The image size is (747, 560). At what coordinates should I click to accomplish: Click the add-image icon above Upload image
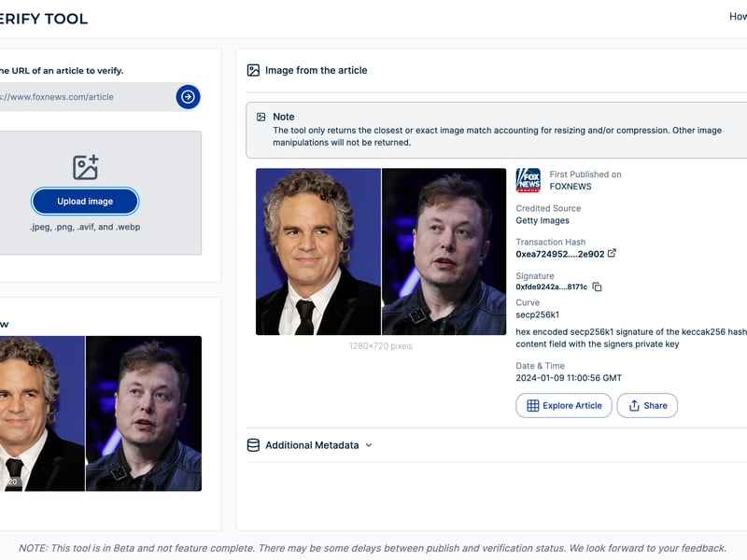[85, 167]
